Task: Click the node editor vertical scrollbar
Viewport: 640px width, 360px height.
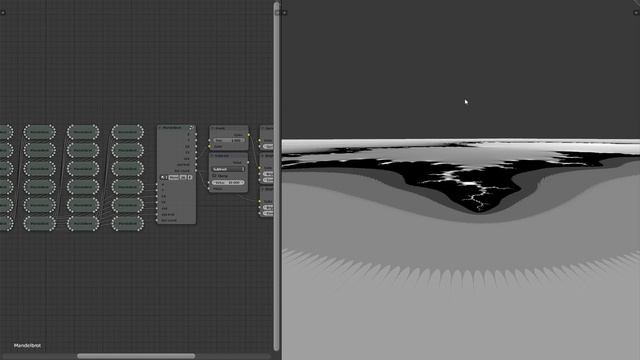Action: 276,176
